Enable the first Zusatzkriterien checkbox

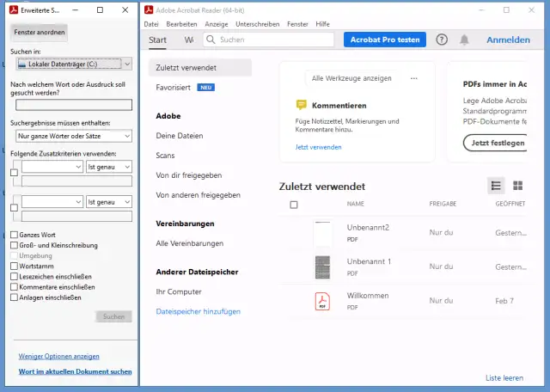14,173
